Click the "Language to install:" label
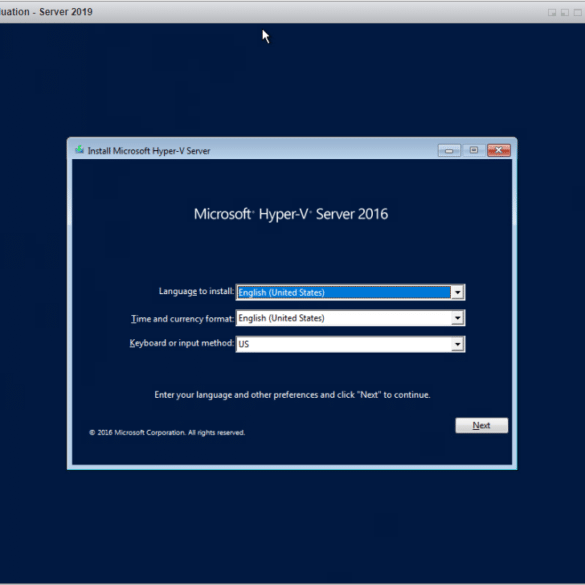The width and height of the screenshot is (585, 585). point(196,291)
